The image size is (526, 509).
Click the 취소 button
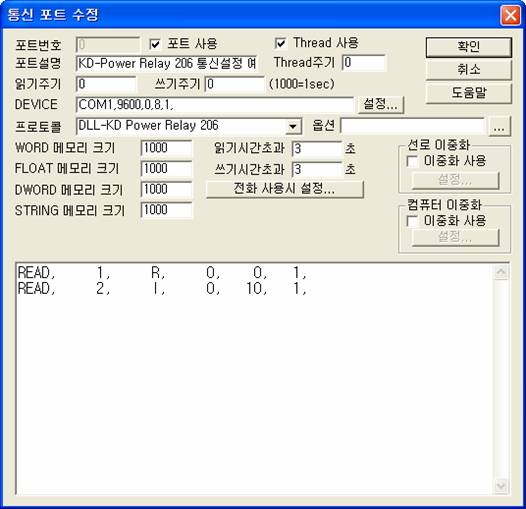[x=469, y=70]
